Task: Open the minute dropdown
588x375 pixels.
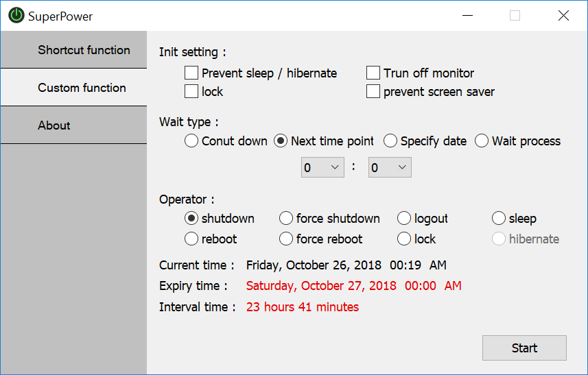Action: pyautogui.click(x=390, y=167)
